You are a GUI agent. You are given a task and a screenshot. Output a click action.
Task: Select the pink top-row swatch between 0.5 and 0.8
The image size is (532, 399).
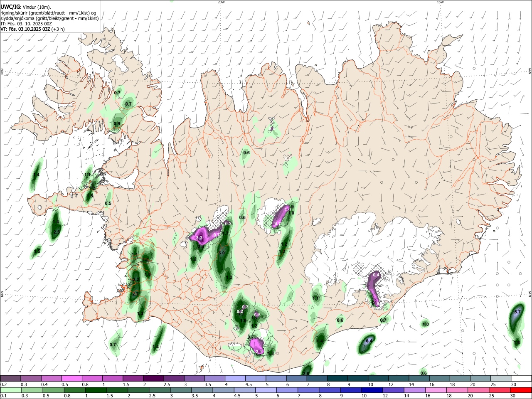tap(72, 378)
